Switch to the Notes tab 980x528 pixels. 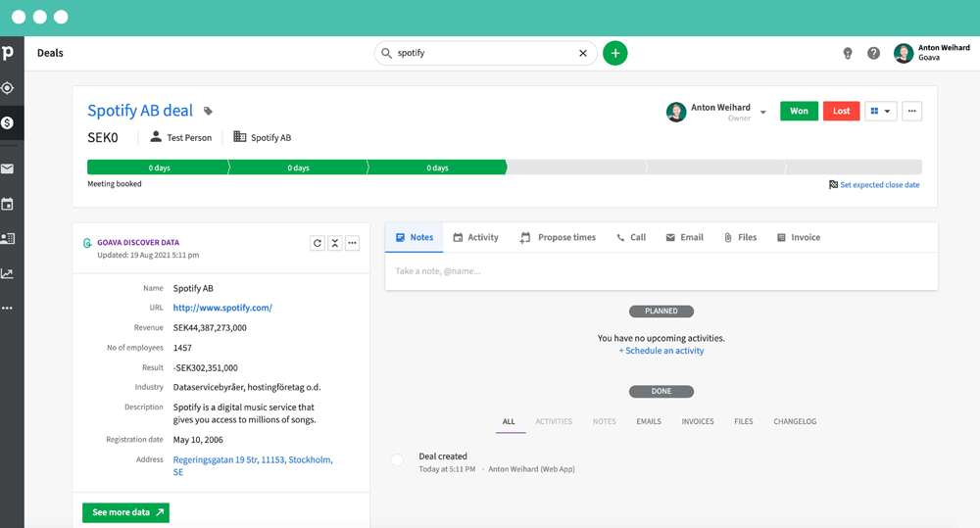tap(415, 237)
